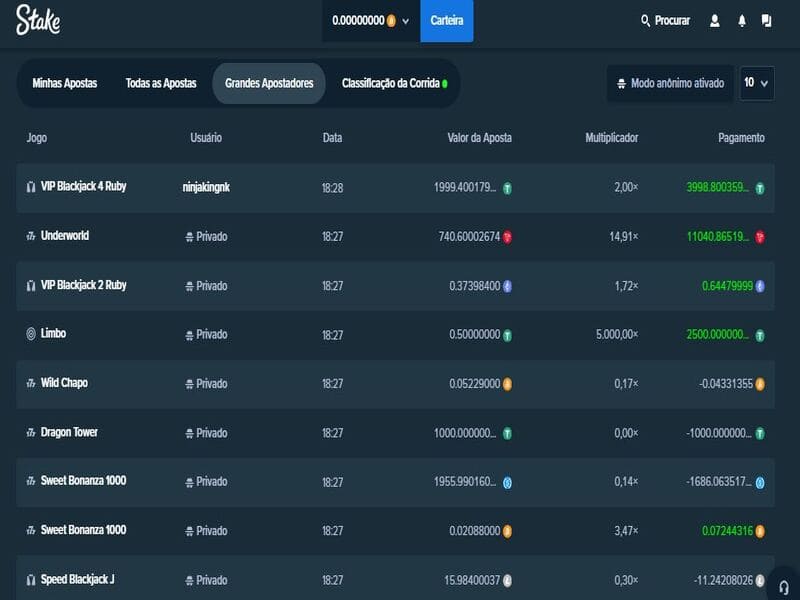
Task: Click the Litecoin icon next to 15.98400037
Action: pos(507,581)
